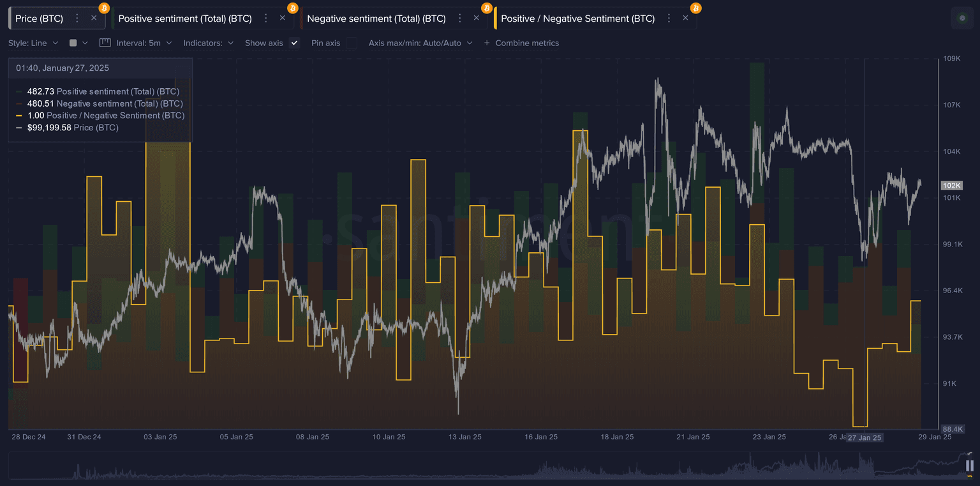
Task: Select the Positive sentiment (Total) (BTC) tab
Action: click(185, 19)
